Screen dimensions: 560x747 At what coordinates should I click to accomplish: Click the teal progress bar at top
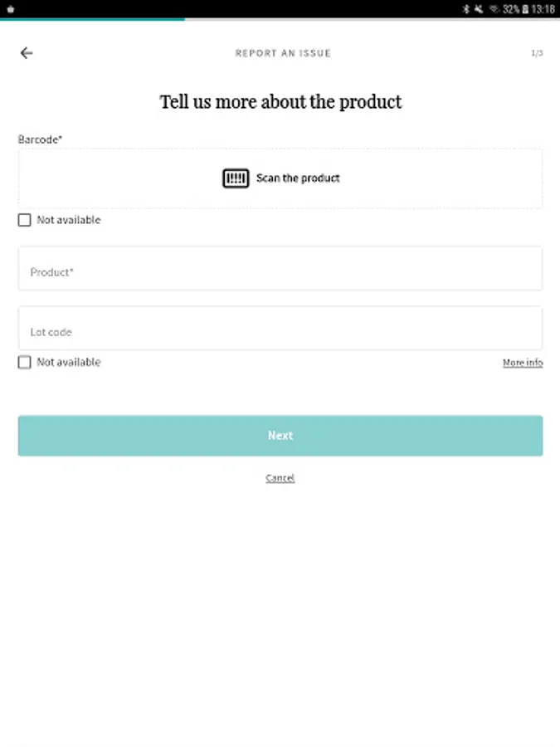pyautogui.click(x=92, y=20)
